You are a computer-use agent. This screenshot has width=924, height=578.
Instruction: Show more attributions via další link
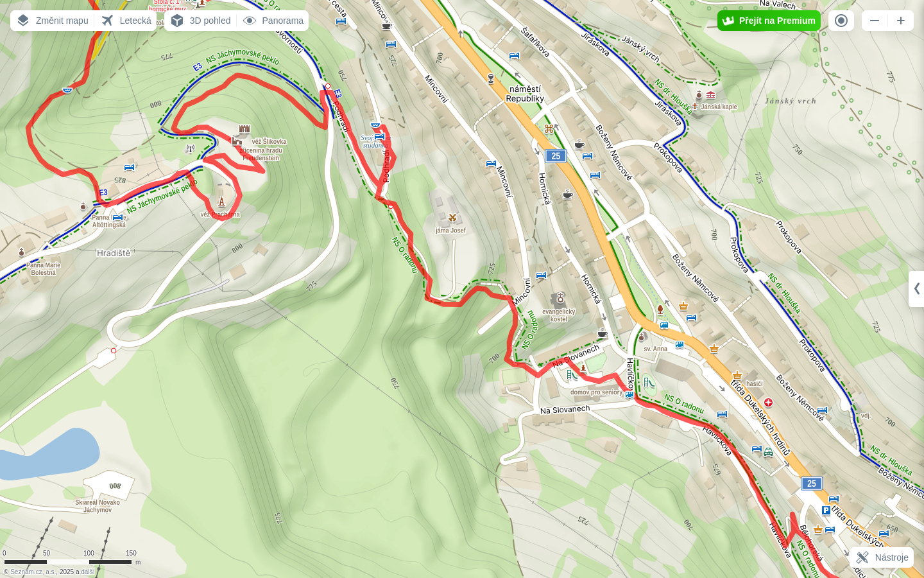pos(87,572)
